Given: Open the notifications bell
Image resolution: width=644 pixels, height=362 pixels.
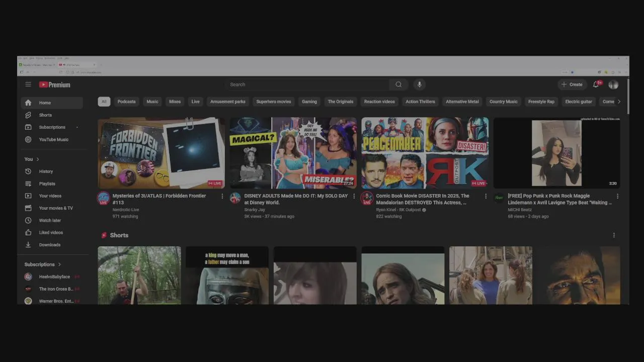Looking at the screenshot, I should (596, 84).
